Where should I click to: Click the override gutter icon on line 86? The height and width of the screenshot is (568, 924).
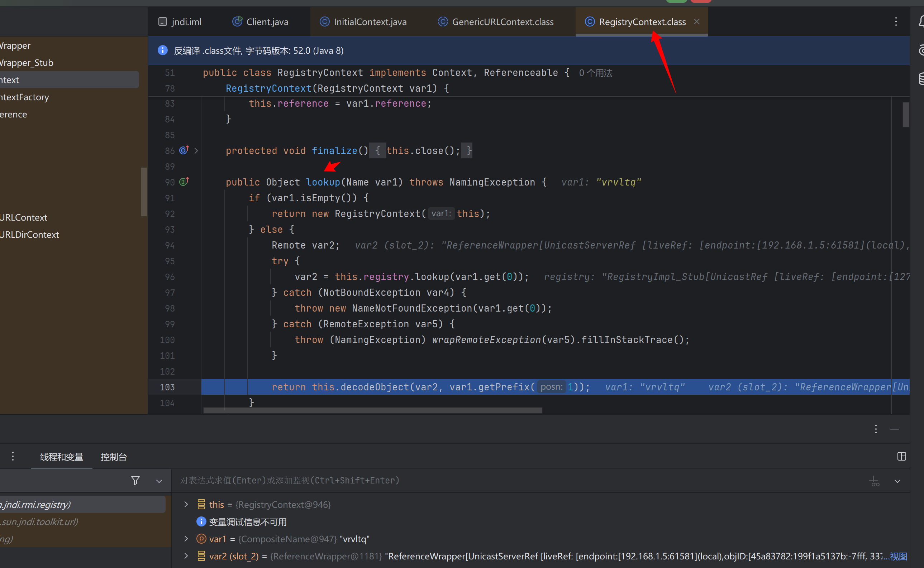[x=184, y=150]
